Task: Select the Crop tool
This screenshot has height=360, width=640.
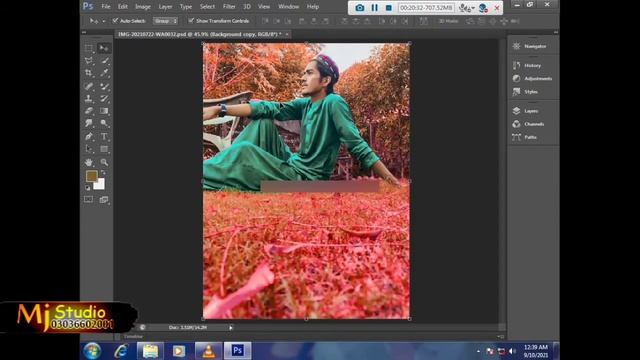Action: [89, 73]
